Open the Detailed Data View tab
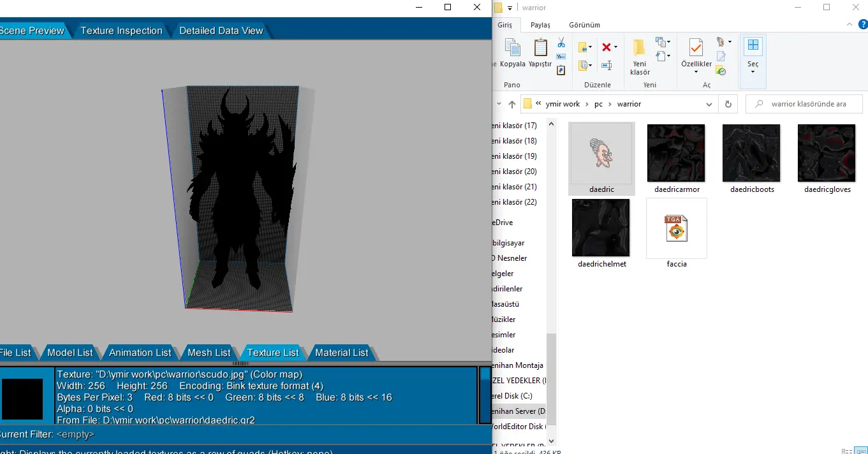This screenshot has width=868, height=454. [x=221, y=31]
